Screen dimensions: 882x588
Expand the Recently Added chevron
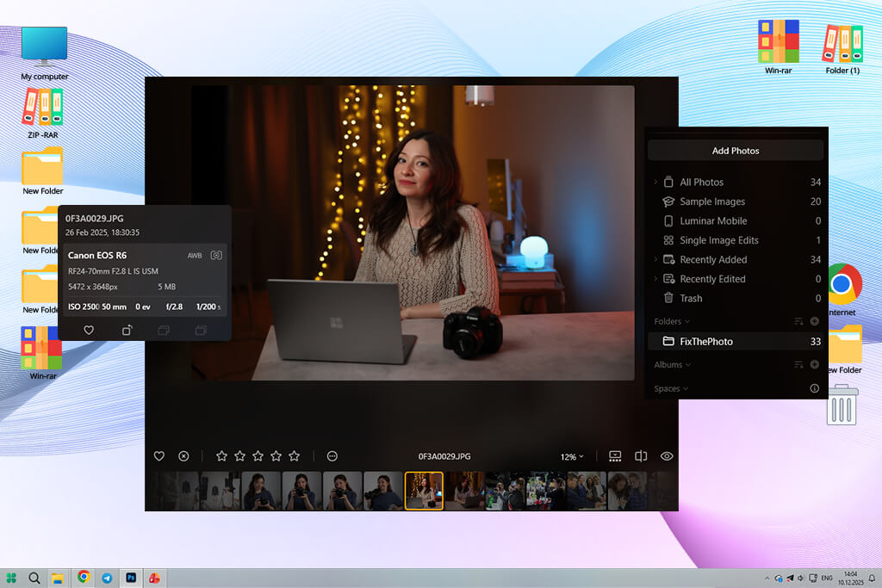655,260
